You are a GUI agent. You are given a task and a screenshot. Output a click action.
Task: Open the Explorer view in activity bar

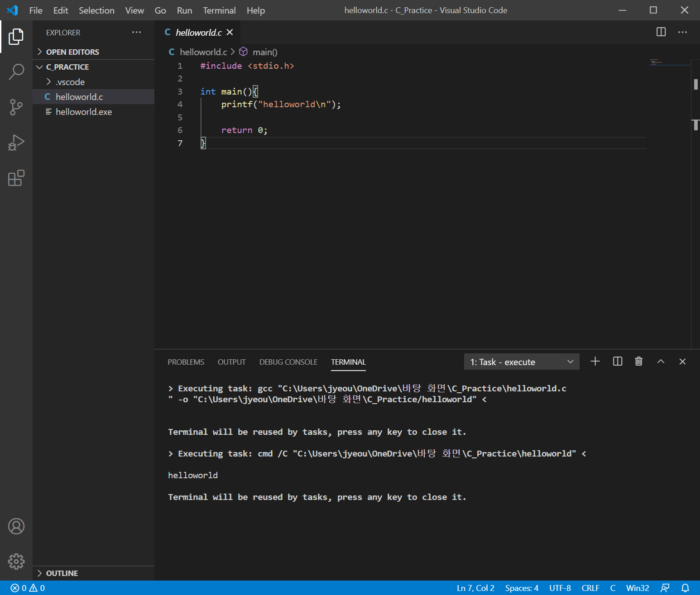coord(16,37)
